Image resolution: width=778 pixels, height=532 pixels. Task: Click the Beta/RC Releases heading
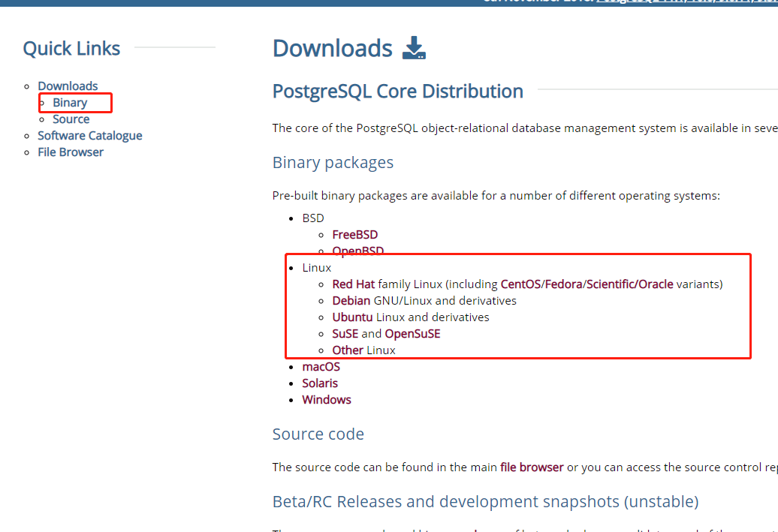(x=485, y=501)
